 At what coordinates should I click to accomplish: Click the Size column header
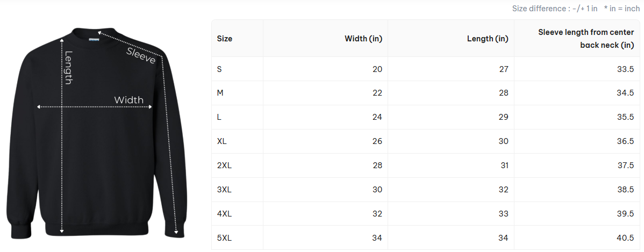[x=225, y=39]
